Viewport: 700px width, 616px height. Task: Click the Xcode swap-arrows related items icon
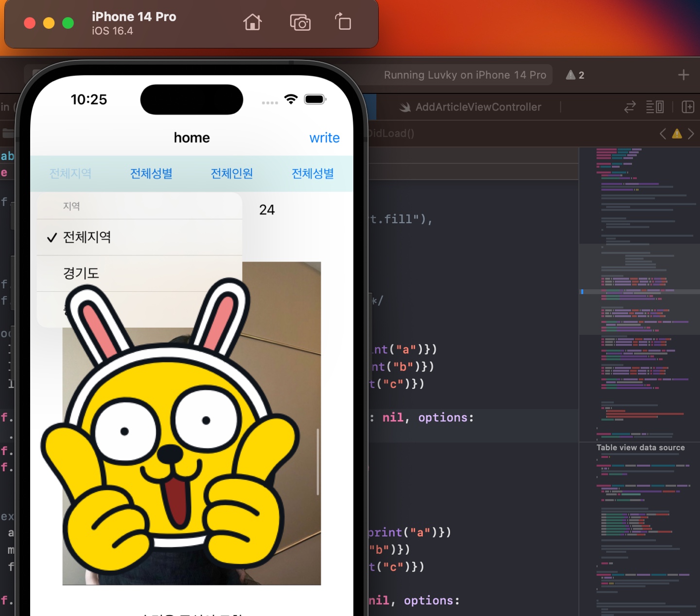point(630,107)
